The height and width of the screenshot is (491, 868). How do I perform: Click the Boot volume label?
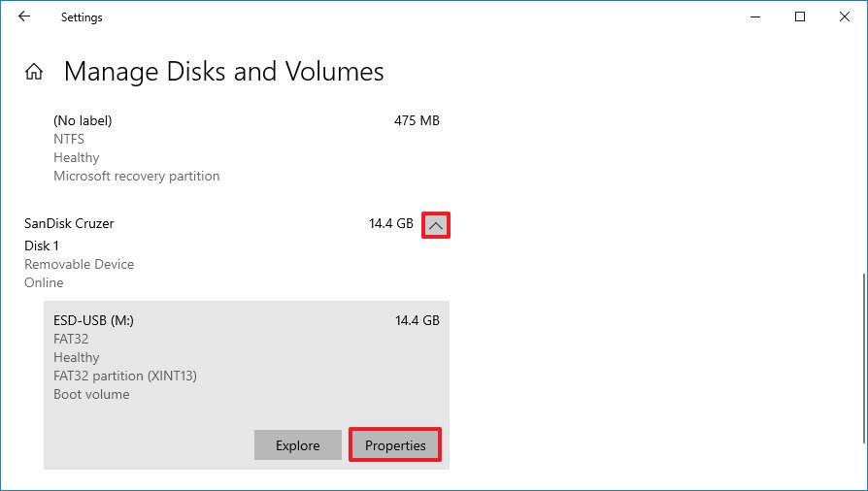(x=91, y=395)
